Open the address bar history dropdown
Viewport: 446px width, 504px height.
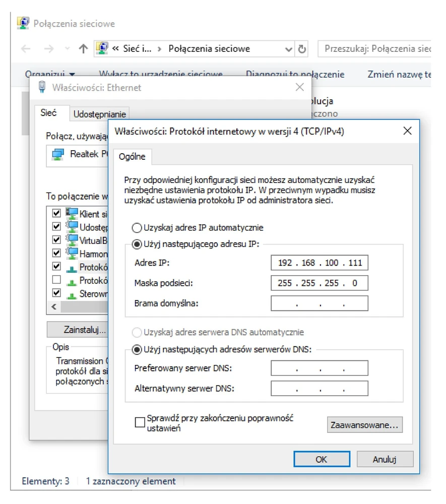coord(289,49)
